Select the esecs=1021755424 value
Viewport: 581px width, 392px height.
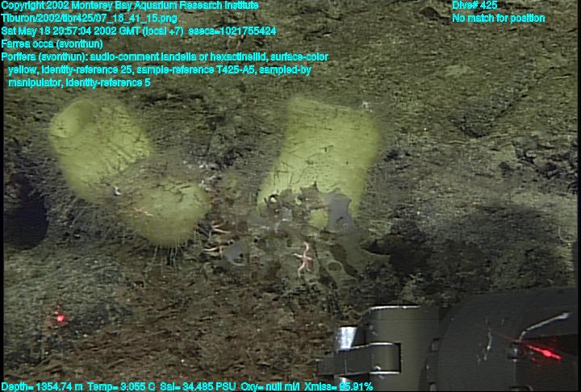(x=232, y=31)
